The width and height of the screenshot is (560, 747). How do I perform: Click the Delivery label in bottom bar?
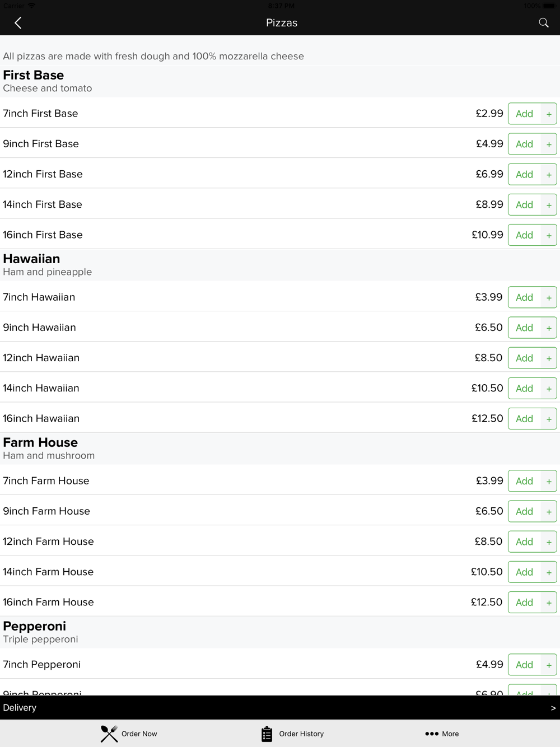(20, 708)
